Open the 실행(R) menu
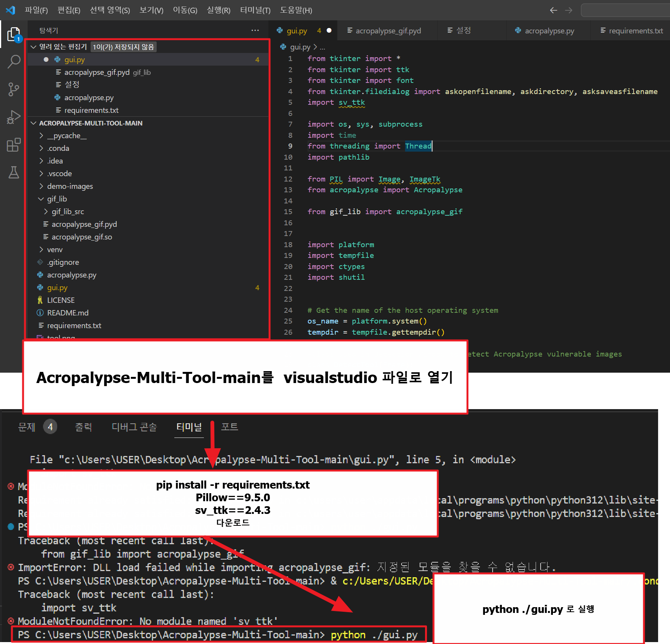Screen dimensions: 670x644 (218, 10)
